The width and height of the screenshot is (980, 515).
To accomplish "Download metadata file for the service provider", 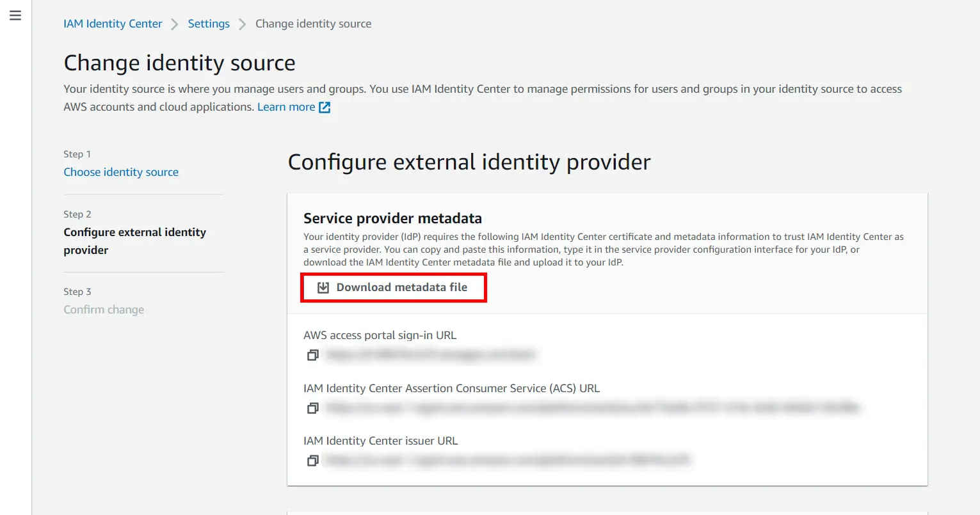I will [x=393, y=287].
